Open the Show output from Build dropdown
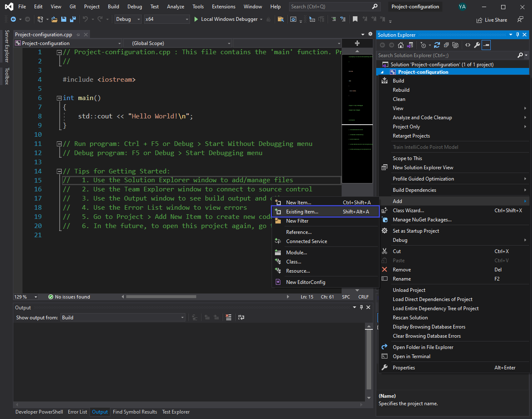 point(182,317)
